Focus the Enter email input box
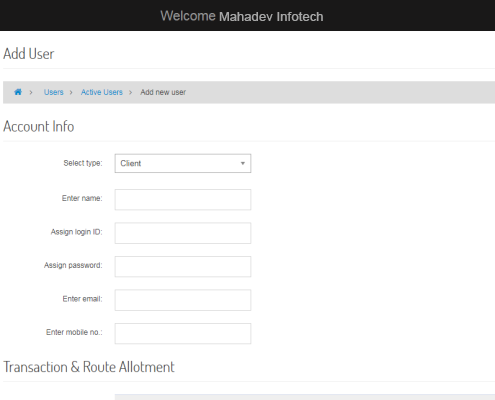The width and height of the screenshot is (495, 400). (x=183, y=300)
